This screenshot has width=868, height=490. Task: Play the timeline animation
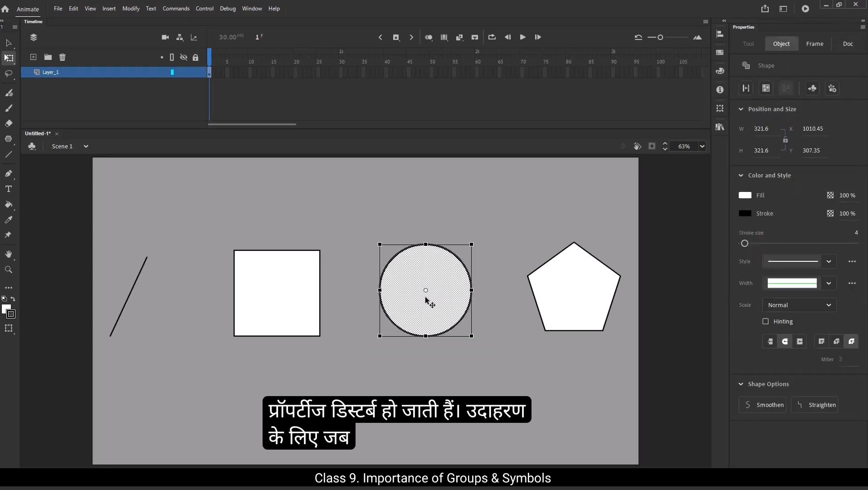pyautogui.click(x=522, y=37)
